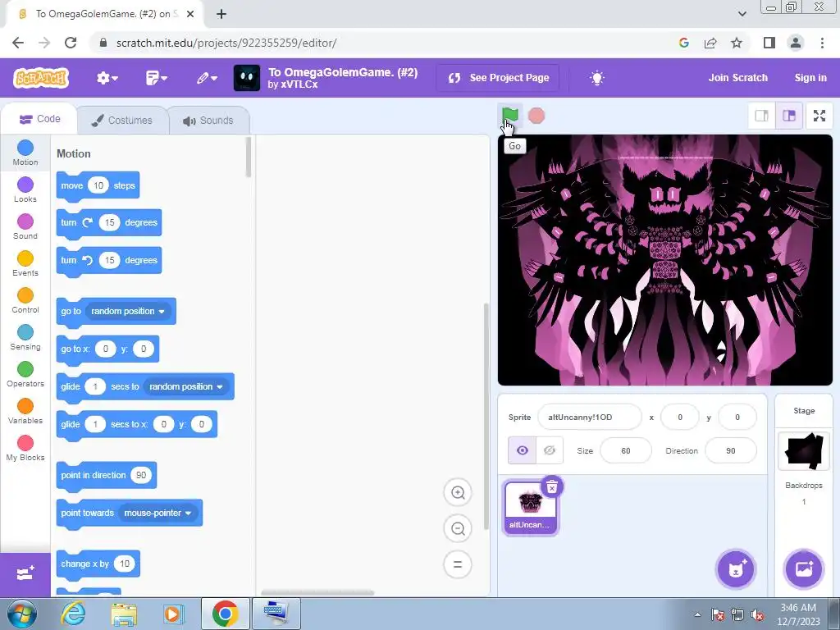Viewport: 840px width, 630px height.
Task: Switch to the Costumes tab
Action: click(x=122, y=120)
